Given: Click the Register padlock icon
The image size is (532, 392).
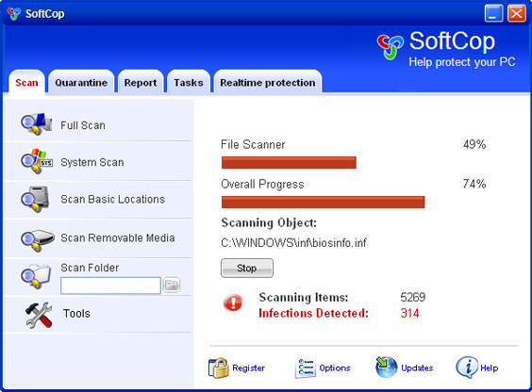Looking at the screenshot, I should pyautogui.click(x=218, y=367).
